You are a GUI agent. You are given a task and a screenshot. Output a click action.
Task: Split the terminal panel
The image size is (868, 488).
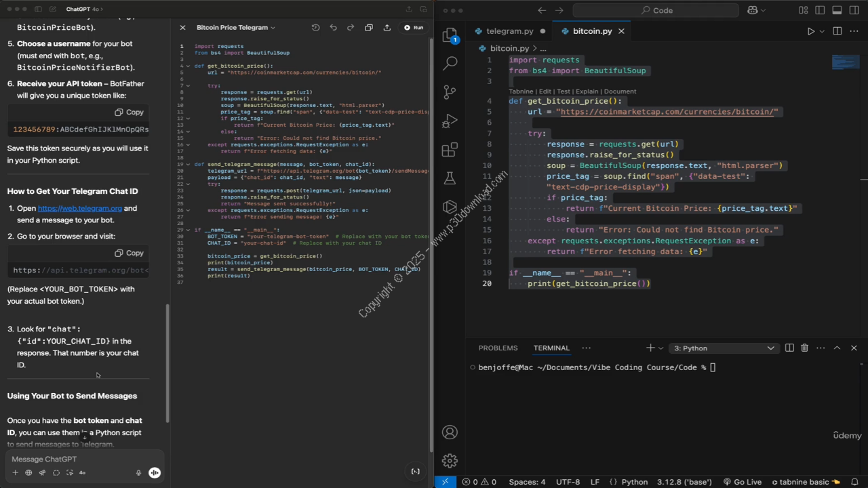point(789,348)
